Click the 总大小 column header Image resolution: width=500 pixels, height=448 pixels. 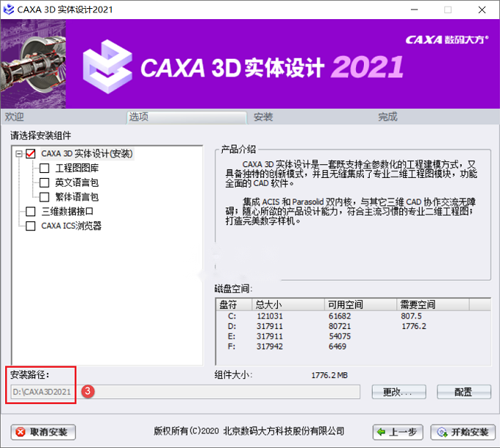[x=288, y=305]
